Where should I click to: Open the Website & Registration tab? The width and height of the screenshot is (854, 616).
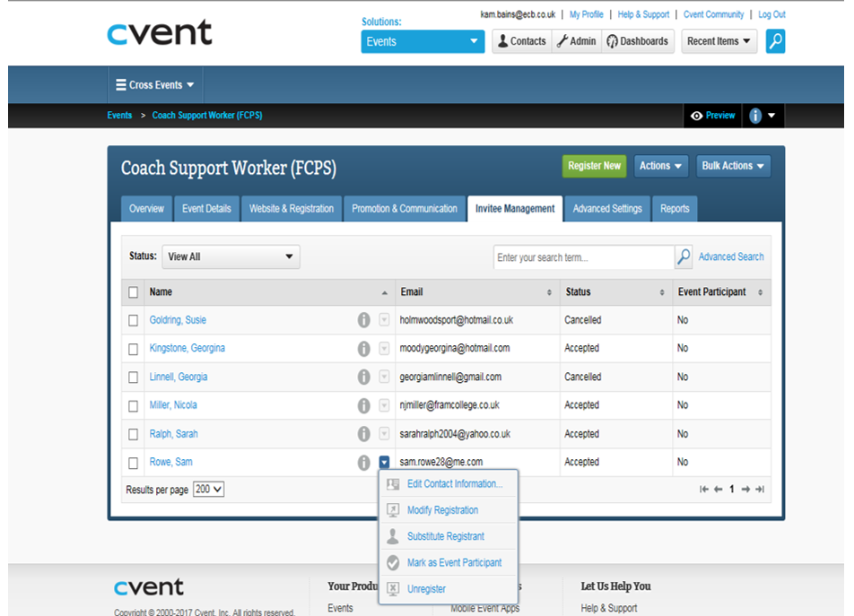coord(292,209)
